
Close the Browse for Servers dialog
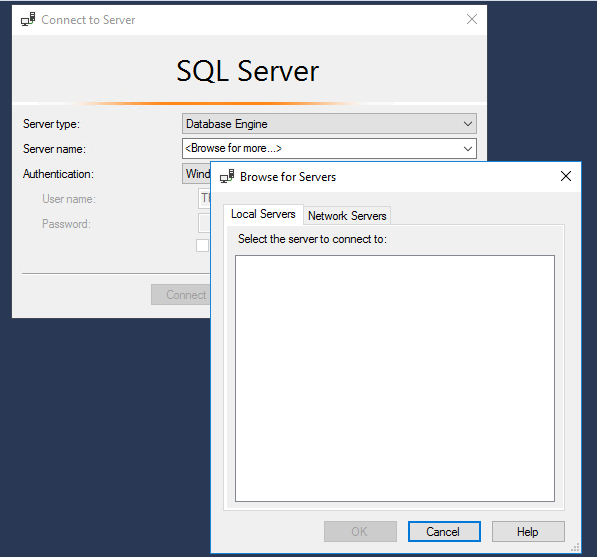(566, 176)
